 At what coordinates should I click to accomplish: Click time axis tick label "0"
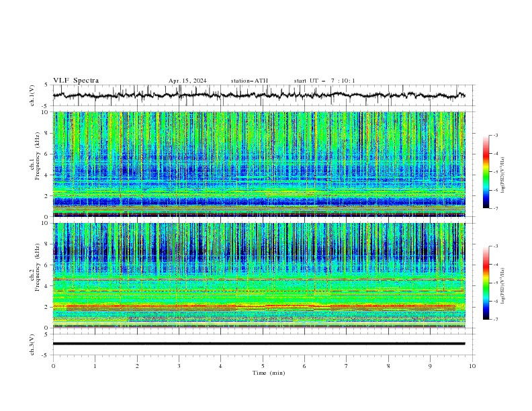click(x=53, y=366)
